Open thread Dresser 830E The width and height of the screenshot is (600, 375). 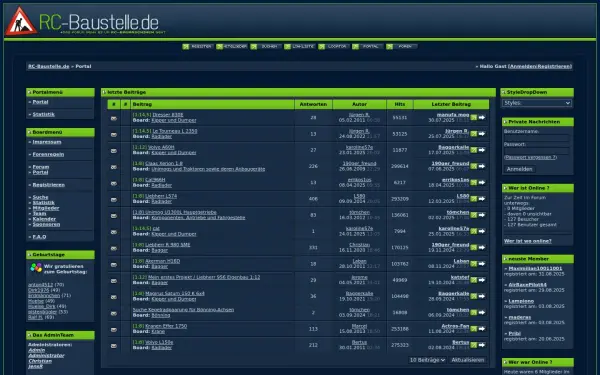168,115
